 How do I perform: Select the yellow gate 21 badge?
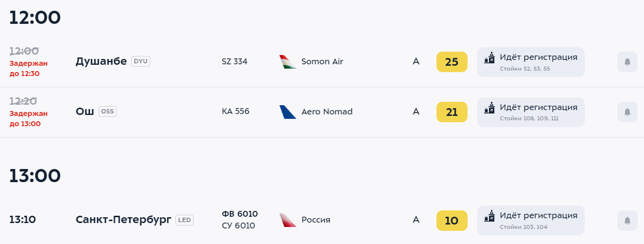pos(452,112)
